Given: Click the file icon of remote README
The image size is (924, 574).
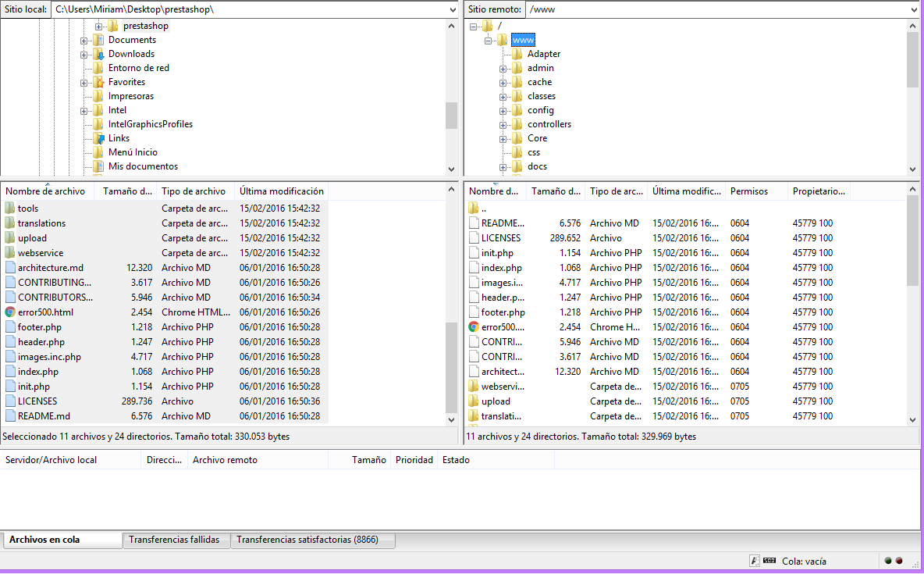Looking at the screenshot, I should click(x=474, y=223).
